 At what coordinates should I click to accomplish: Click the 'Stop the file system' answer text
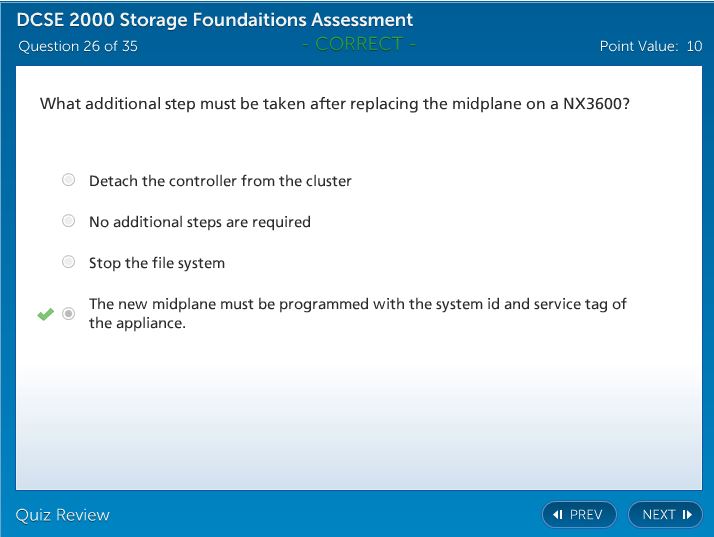tap(157, 263)
